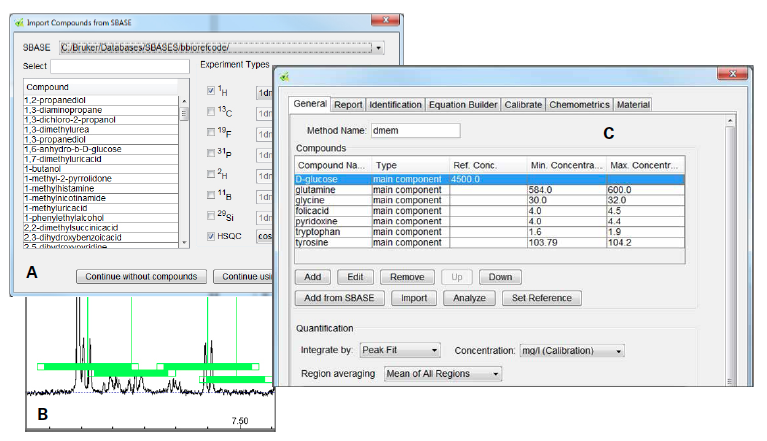This screenshot has width=767, height=441.
Task: Select 1-methylnicotinamide in compound list
Action: pyautogui.click(x=101, y=198)
